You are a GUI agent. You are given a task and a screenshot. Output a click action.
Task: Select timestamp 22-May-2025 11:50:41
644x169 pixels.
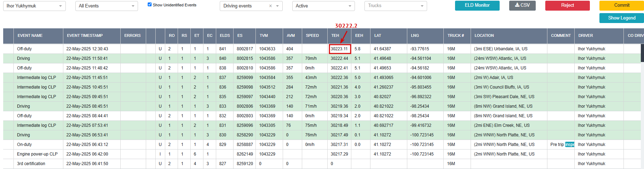(87, 58)
